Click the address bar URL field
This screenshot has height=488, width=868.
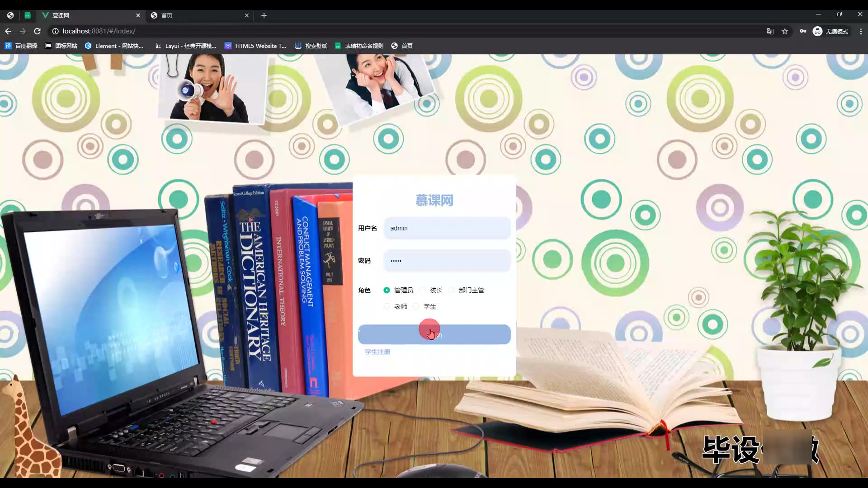[x=407, y=31]
